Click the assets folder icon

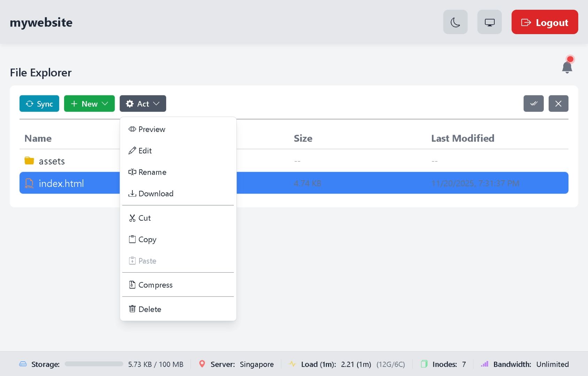click(x=29, y=161)
